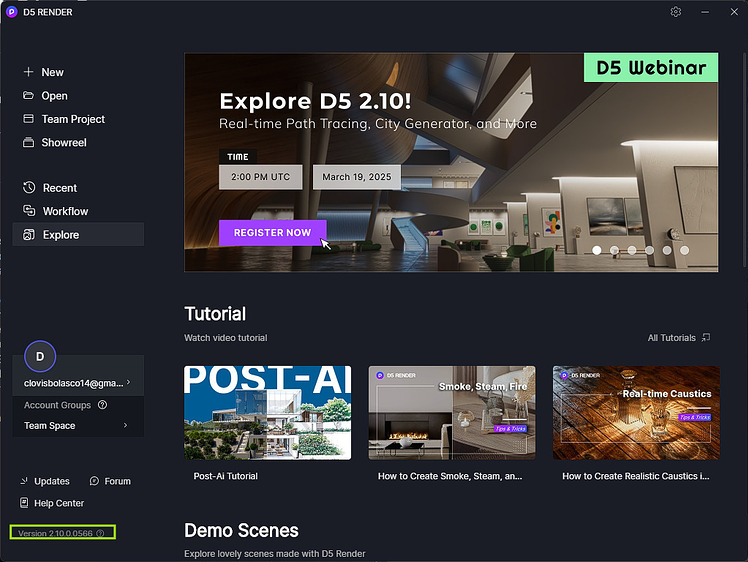The height and width of the screenshot is (562, 748).
Task: Select the Open menu item
Action: click(x=54, y=95)
